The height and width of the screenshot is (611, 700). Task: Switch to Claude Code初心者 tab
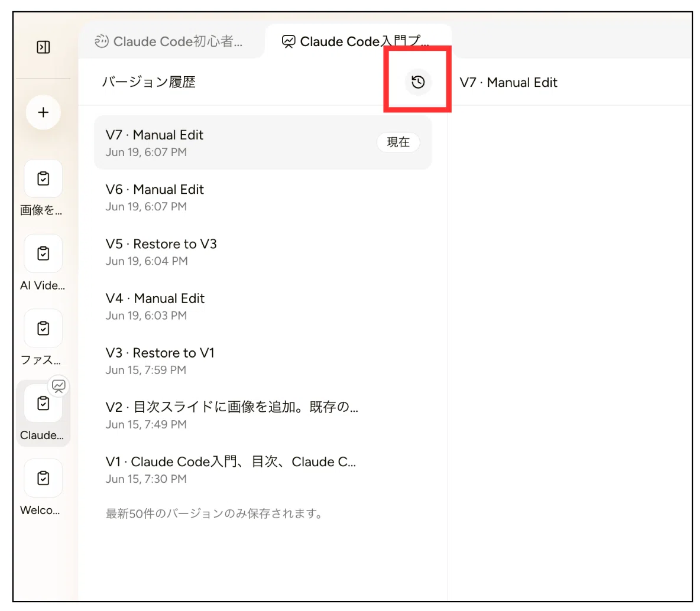[170, 41]
